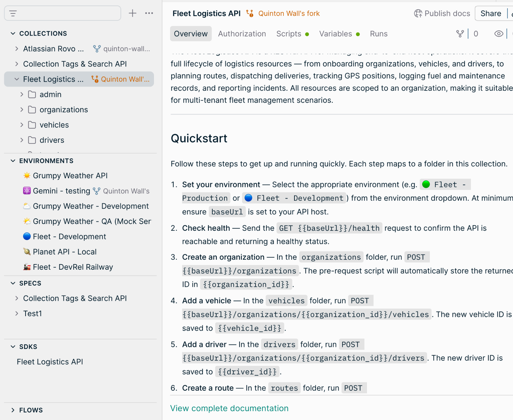This screenshot has height=420, width=513.
Task: Open the Runs tab
Action: 378,33
